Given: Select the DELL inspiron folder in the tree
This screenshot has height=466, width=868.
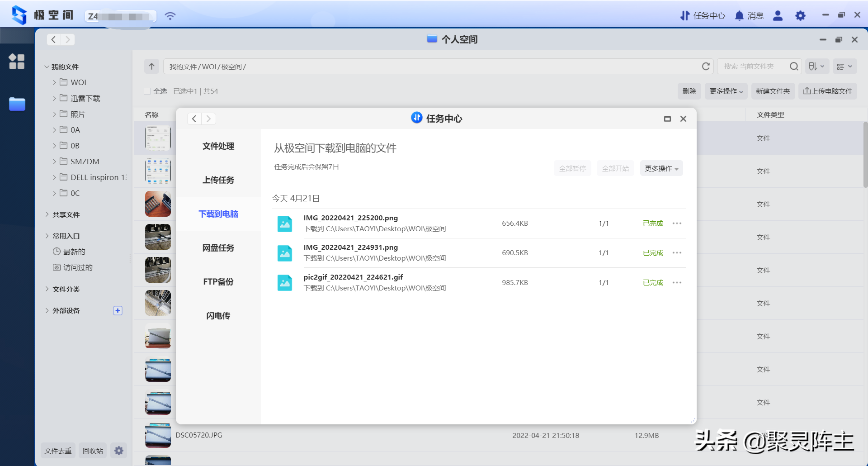Looking at the screenshot, I should click(x=93, y=177).
